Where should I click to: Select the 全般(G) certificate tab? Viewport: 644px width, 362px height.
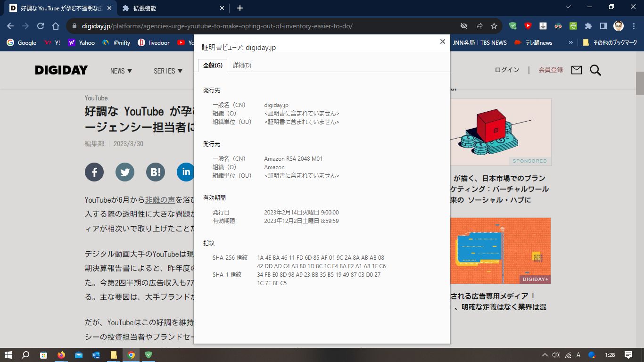[x=214, y=65]
